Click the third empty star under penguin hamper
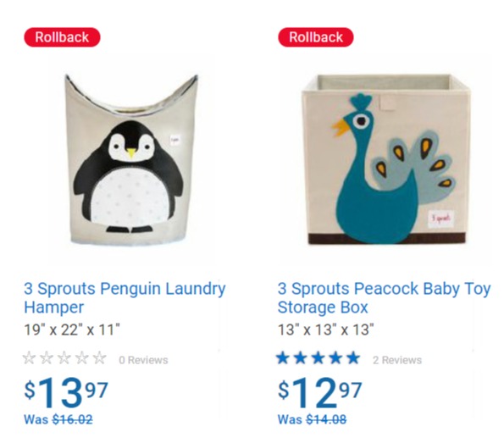 coord(64,357)
